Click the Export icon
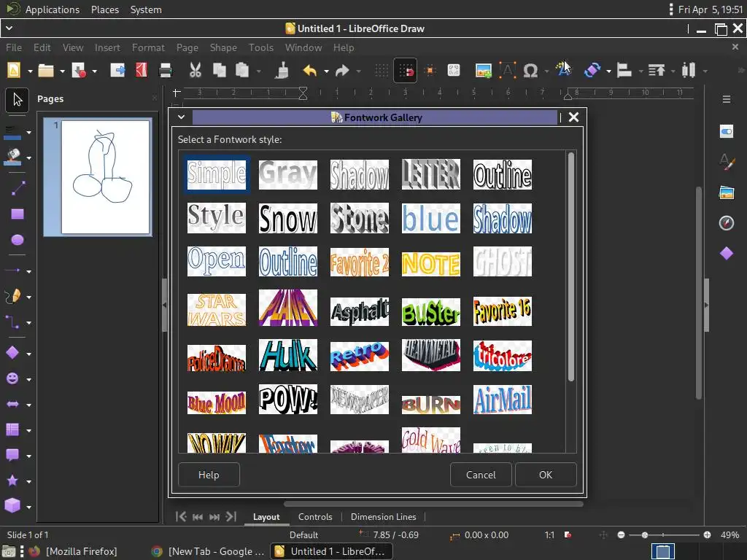The image size is (747, 560). [x=117, y=71]
